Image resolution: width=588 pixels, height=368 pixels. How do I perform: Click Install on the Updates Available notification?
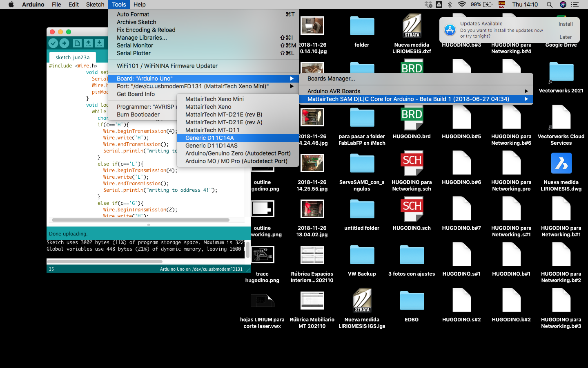coord(566,24)
